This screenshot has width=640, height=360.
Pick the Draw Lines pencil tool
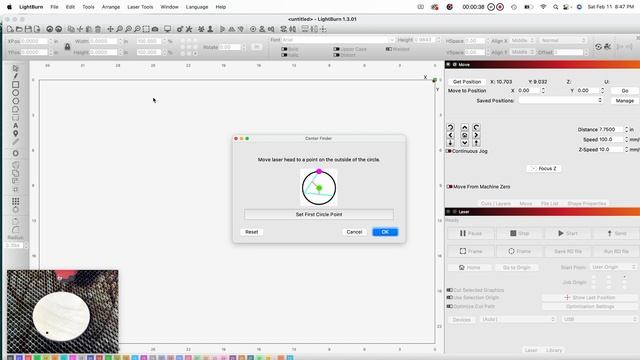click(16, 76)
